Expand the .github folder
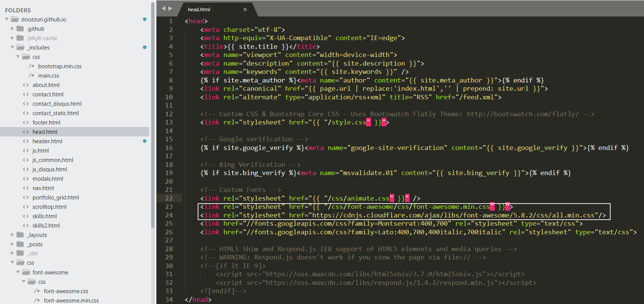This screenshot has width=644, height=304. (12, 28)
